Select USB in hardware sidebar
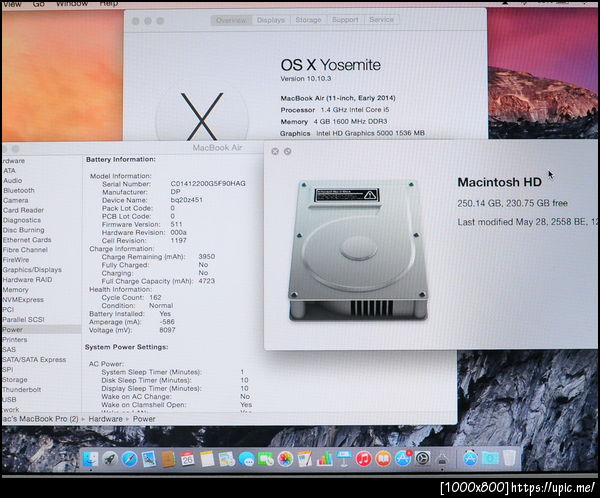The width and height of the screenshot is (600, 498). [x=10, y=400]
